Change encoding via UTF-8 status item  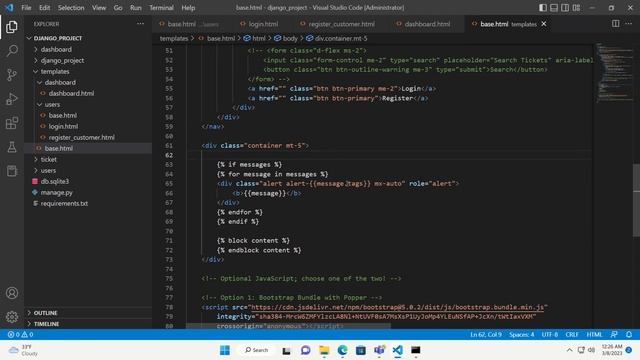pos(549,334)
